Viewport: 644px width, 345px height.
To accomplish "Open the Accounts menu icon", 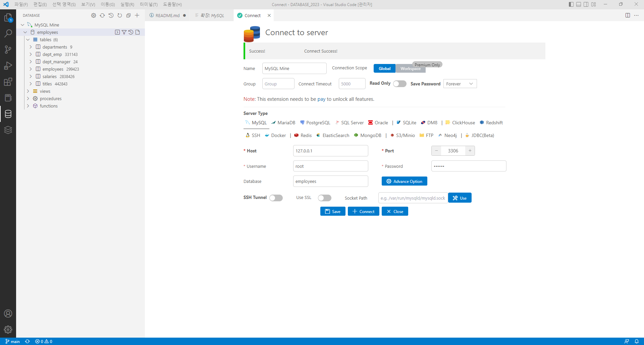I will pyautogui.click(x=8, y=314).
